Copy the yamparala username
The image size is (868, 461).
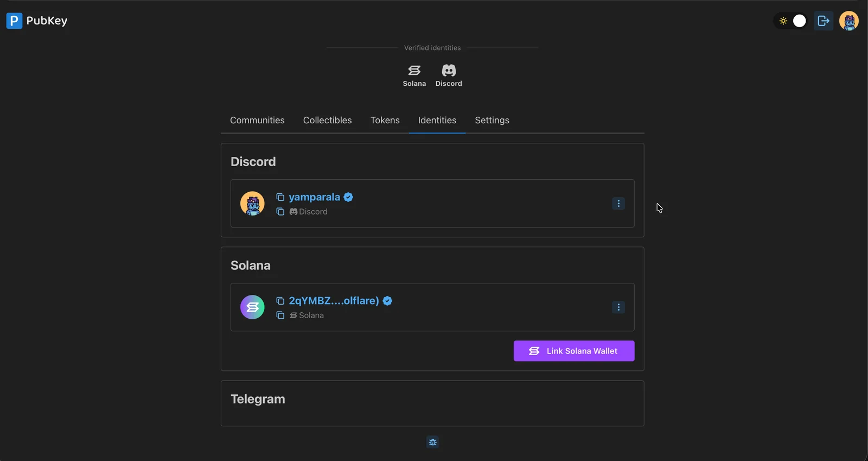click(280, 197)
